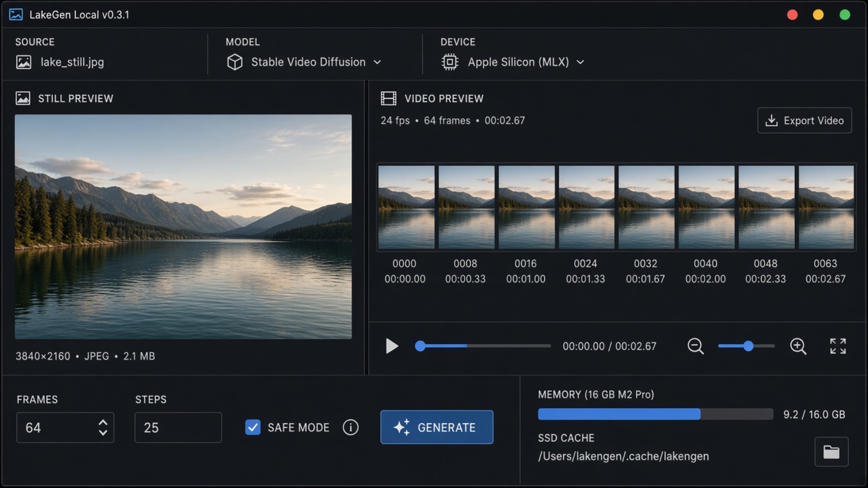Decrease the Frames value with the down arrow

click(103, 432)
